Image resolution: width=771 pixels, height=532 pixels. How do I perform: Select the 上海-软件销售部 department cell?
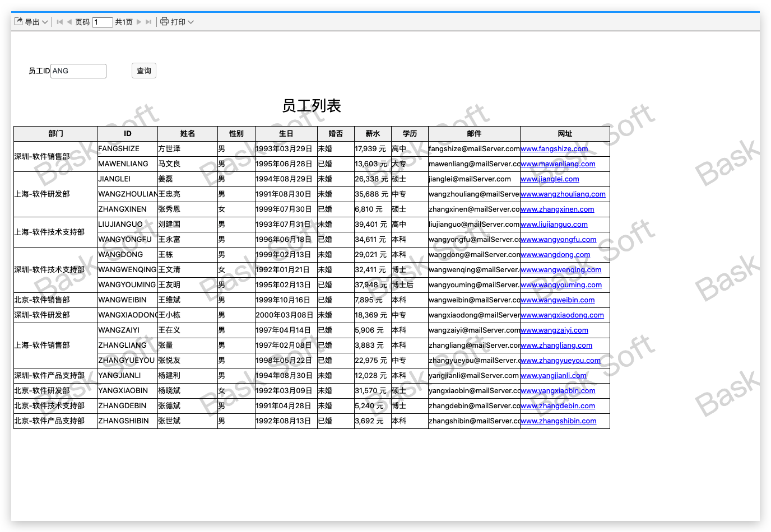tap(55, 346)
